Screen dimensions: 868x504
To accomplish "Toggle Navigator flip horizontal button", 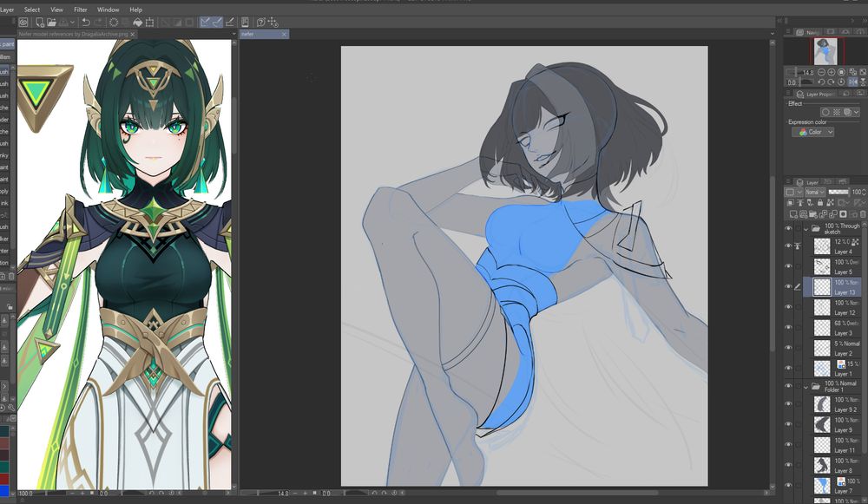I will (853, 82).
